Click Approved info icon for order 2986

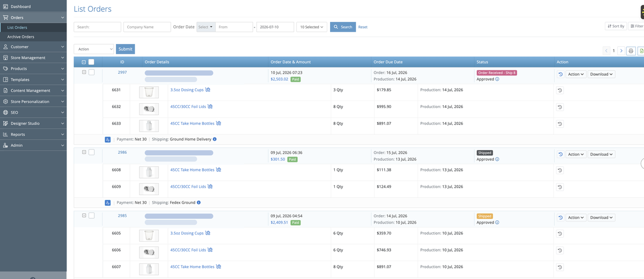(497, 159)
